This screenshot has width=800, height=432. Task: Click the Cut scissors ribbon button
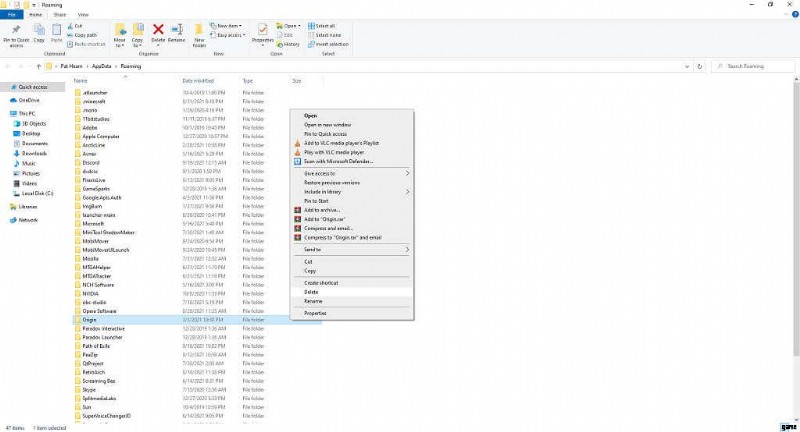click(x=75, y=26)
